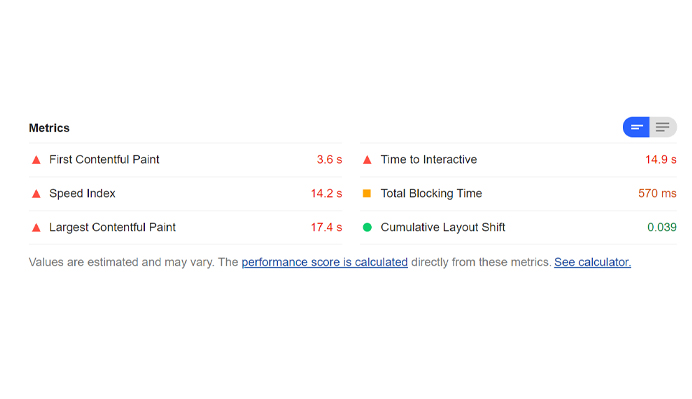Click the green circle beside Cumulative Layout Shift
Screen dimensions: 692x399
pyautogui.click(x=367, y=227)
